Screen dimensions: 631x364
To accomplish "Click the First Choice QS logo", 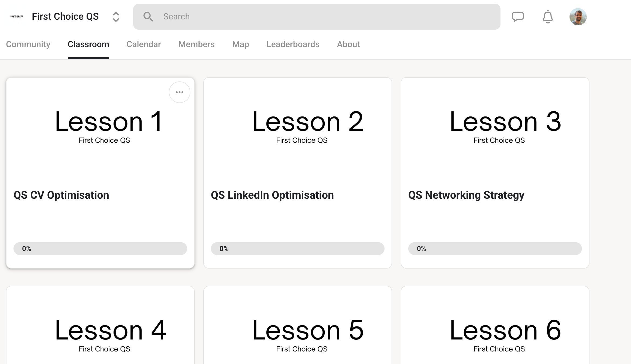I will click(17, 16).
